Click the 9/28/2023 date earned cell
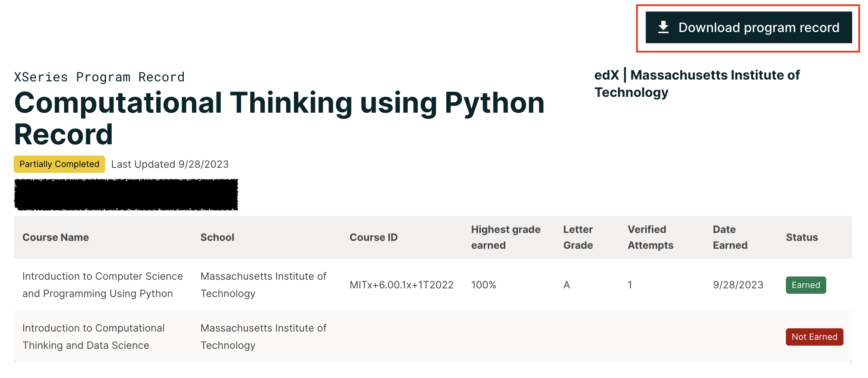 pyautogui.click(x=738, y=285)
